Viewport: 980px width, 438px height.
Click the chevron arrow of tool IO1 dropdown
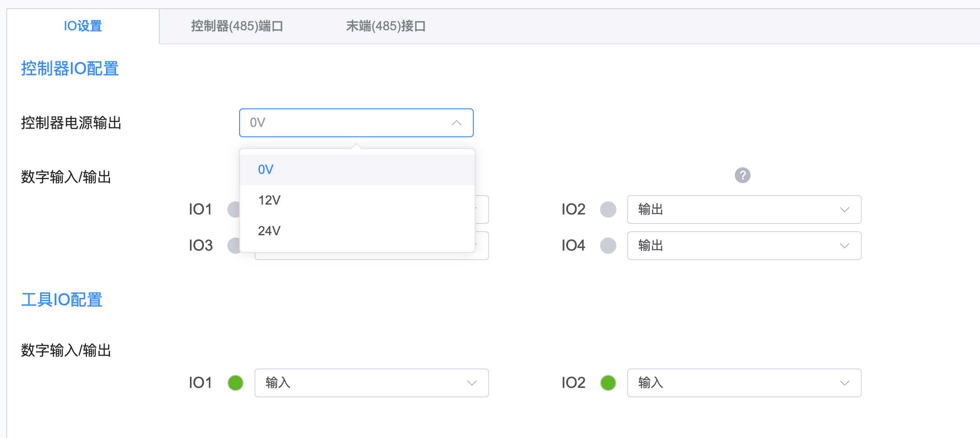pyautogui.click(x=472, y=383)
